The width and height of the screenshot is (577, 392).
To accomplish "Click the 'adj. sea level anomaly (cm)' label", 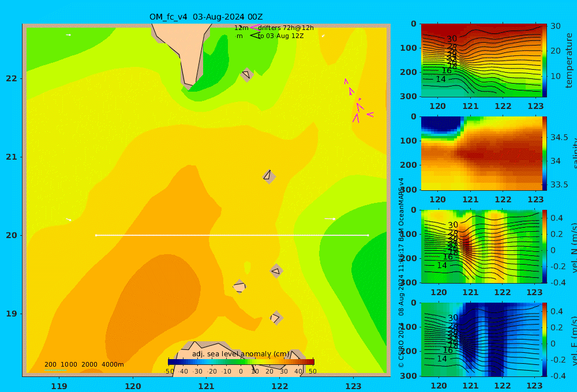I will tap(241, 354).
